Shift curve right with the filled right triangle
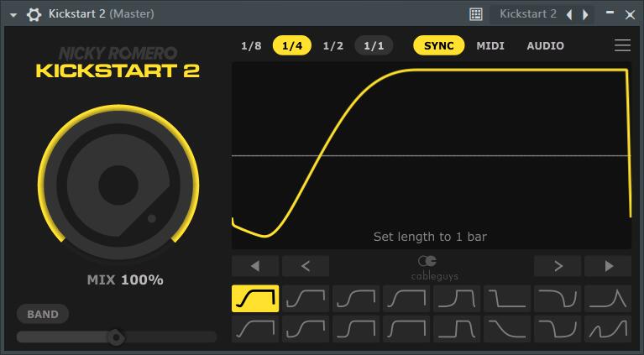Image resolution: width=644 pixels, height=355 pixels. click(x=608, y=266)
